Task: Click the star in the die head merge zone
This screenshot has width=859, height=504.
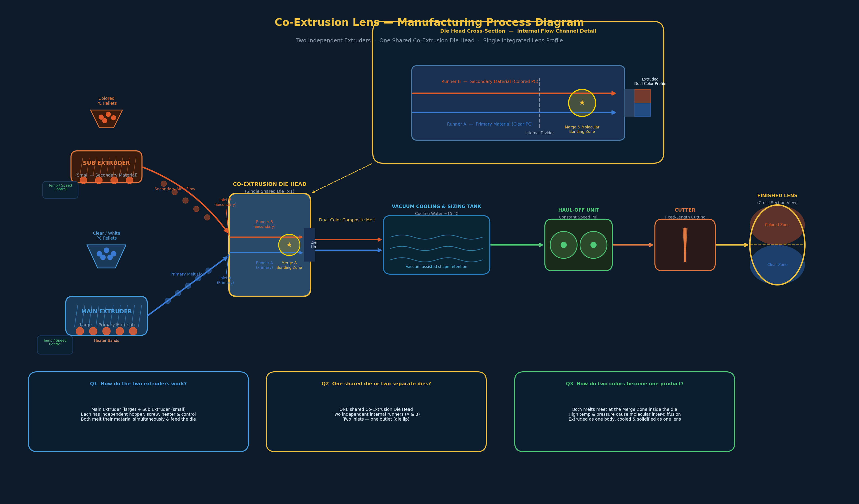Action: tap(289, 245)
